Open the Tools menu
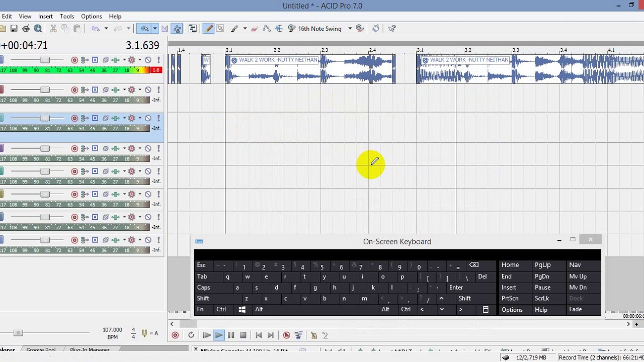 click(67, 17)
